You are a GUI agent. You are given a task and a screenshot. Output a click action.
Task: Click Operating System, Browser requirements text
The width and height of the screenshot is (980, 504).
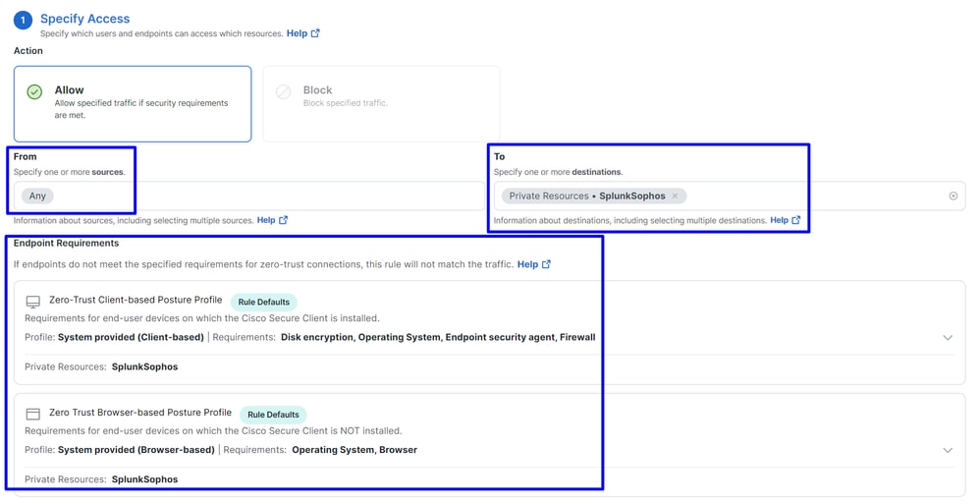[354, 450]
